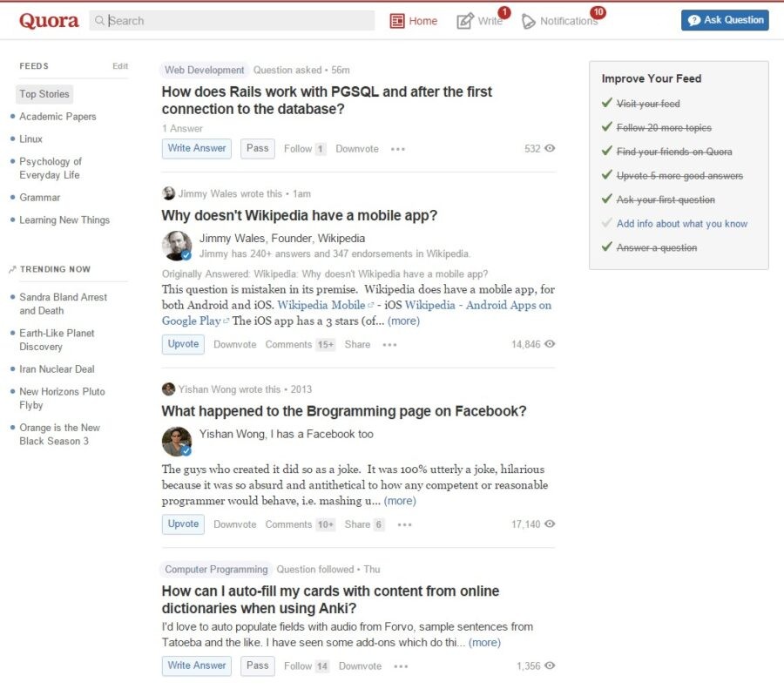Viewport: 784px width, 689px height.
Task: Open the Wikipedia Mobile link in answer
Action: click(321, 305)
